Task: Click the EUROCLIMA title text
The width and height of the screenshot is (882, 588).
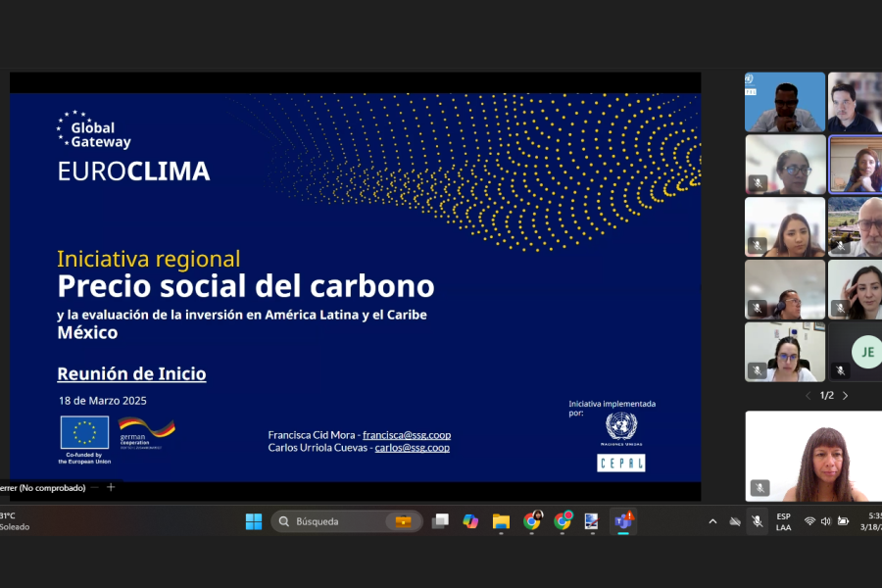Action: [133, 171]
